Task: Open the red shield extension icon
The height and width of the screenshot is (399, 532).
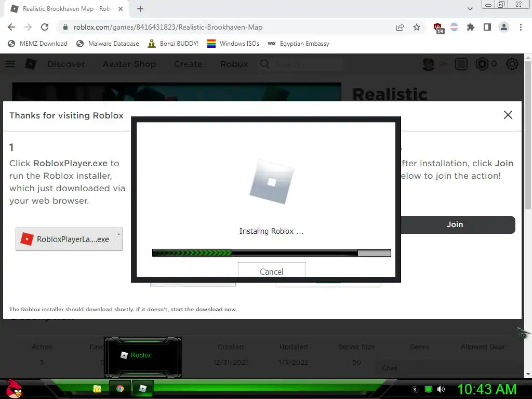Action: (x=438, y=28)
